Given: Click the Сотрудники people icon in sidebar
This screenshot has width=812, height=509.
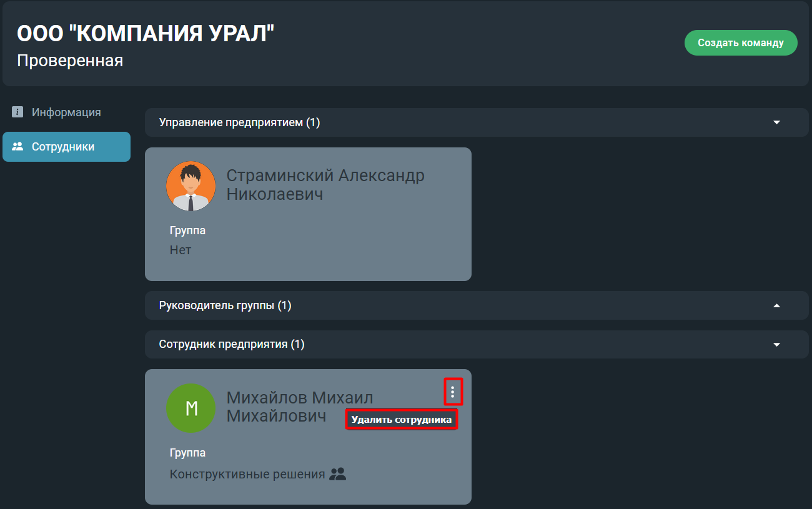Looking at the screenshot, I should click(x=17, y=147).
